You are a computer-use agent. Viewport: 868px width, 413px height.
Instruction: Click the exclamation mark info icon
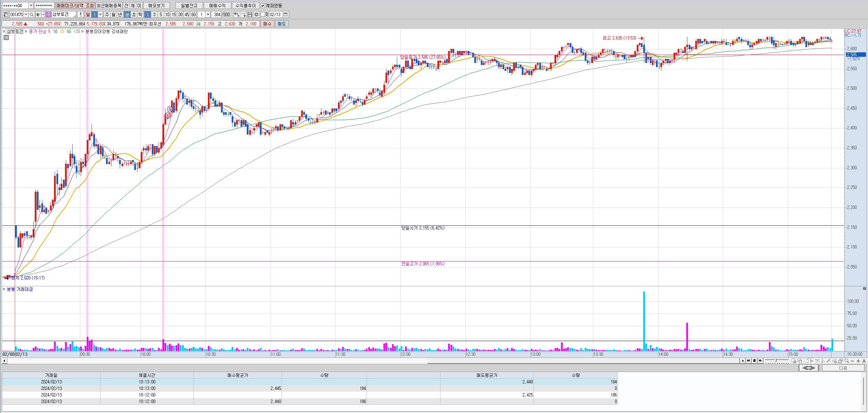(x=81, y=14)
